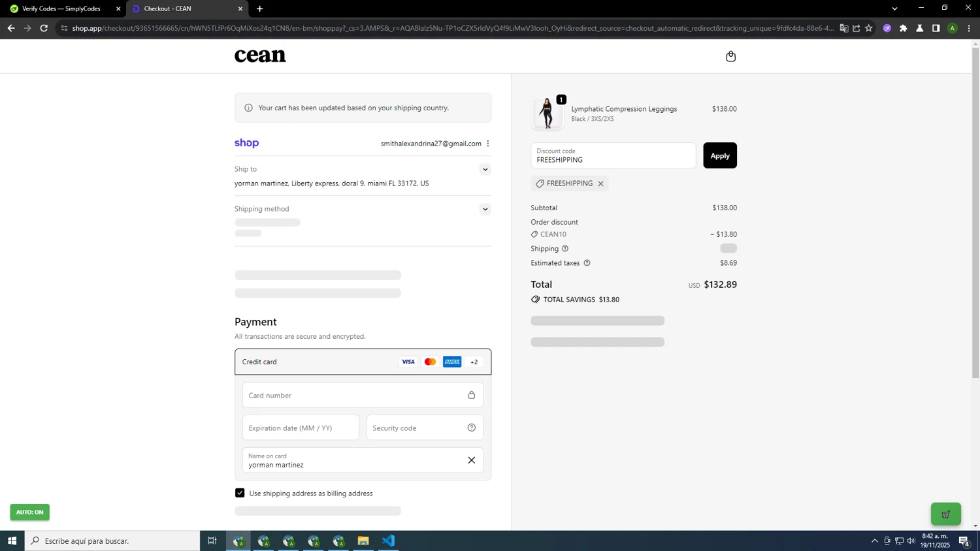
Task: Open the browser extensions puzzle menu
Action: point(904,28)
